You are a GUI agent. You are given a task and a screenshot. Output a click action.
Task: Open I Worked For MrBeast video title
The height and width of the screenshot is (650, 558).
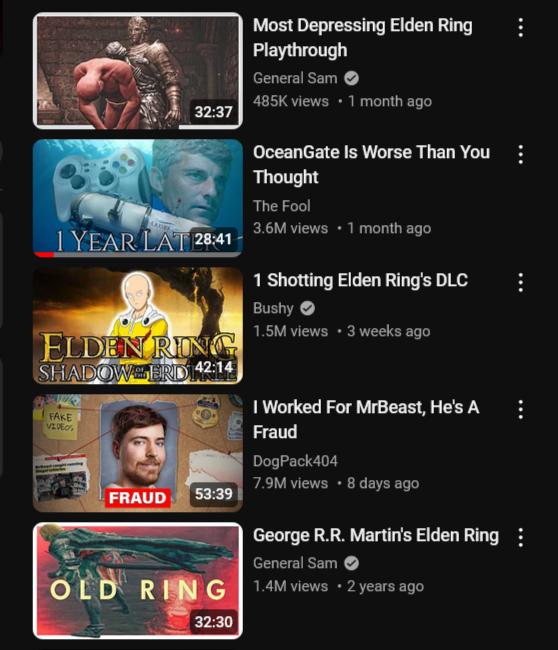(366, 420)
